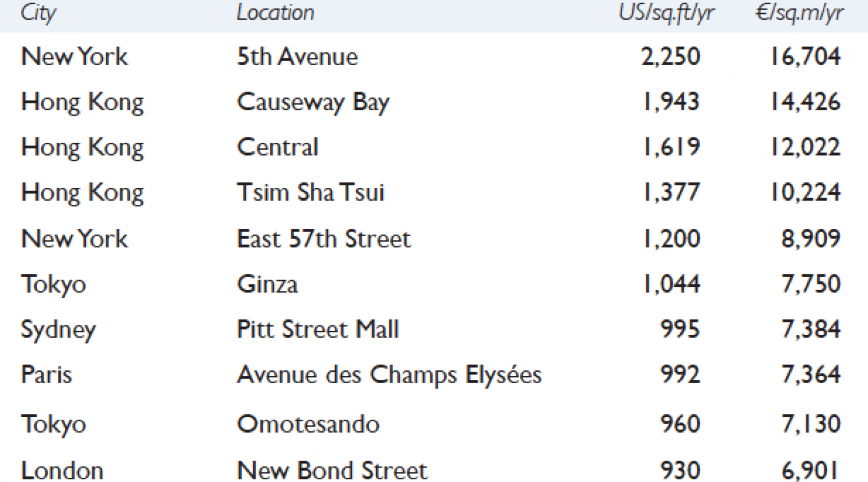Select New Bond Street entry
The image size is (868, 482).
pyautogui.click(x=332, y=470)
